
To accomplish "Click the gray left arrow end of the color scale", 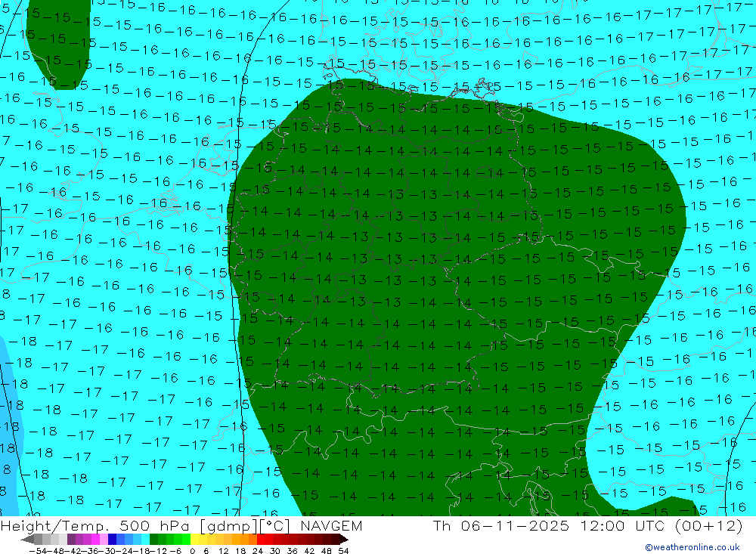I will click(x=27, y=540).
